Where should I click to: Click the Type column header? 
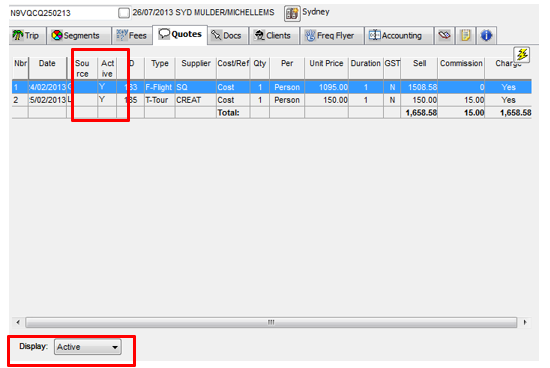tap(160, 68)
